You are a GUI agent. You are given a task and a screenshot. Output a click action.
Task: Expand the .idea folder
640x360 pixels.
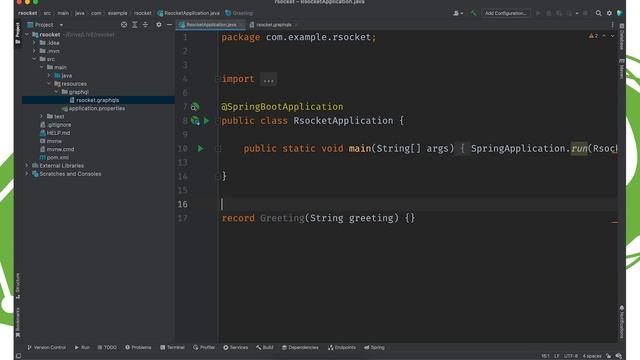pos(34,43)
